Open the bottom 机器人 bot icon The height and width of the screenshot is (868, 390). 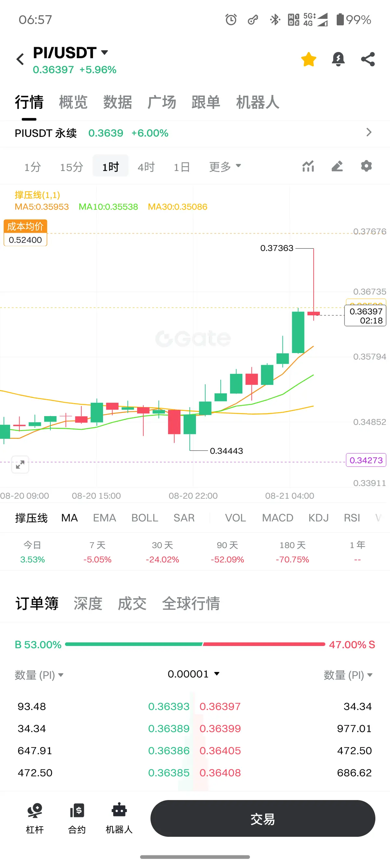pos(119,819)
